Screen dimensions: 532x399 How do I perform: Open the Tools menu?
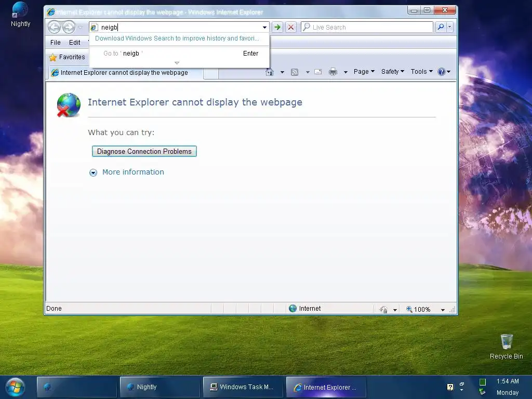(x=421, y=72)
